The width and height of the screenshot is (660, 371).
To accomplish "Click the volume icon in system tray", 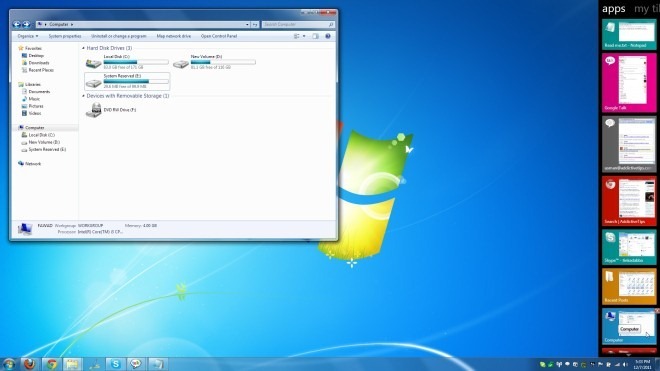I will click(x=625, y=365).
